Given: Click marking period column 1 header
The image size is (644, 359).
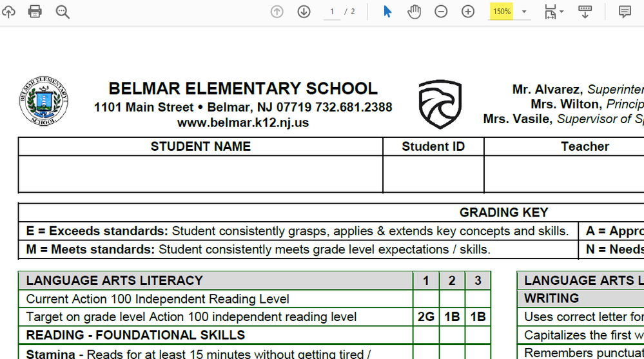Looking at the screenshot, I should (426, 280).
